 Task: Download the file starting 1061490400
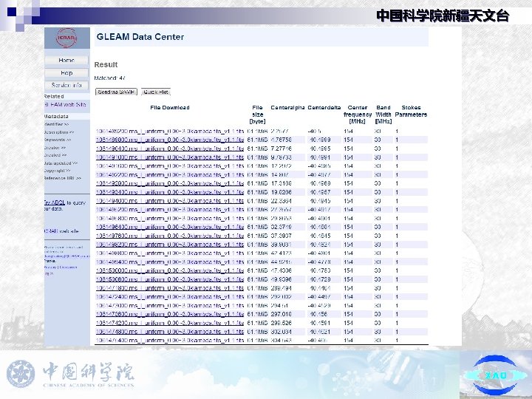(170, 149)
